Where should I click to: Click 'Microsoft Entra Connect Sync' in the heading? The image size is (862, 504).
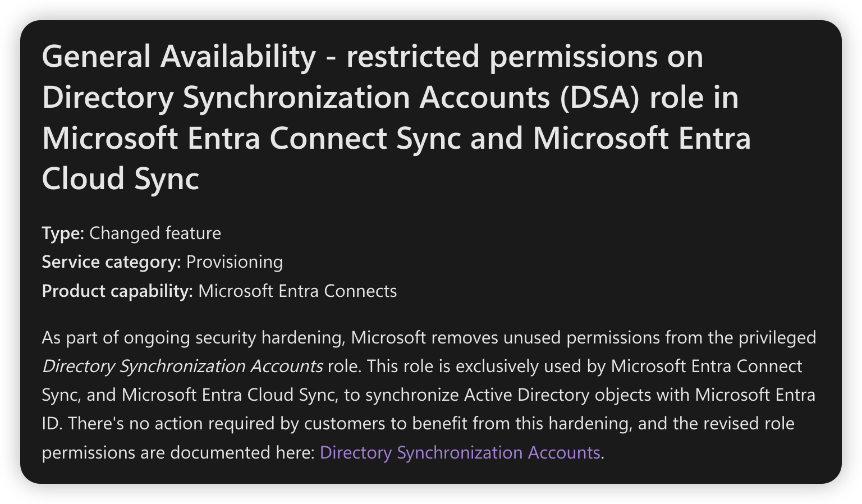[x=252, y=138]
